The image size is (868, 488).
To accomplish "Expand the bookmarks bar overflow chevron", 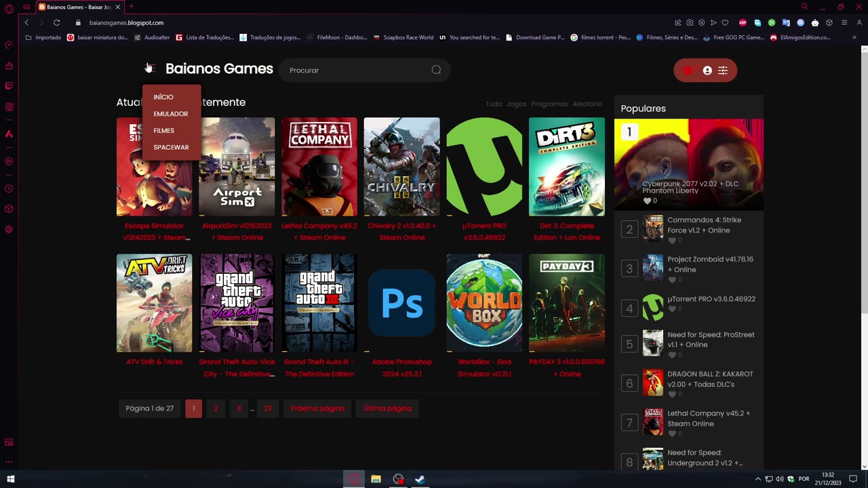I will (854, 37).
